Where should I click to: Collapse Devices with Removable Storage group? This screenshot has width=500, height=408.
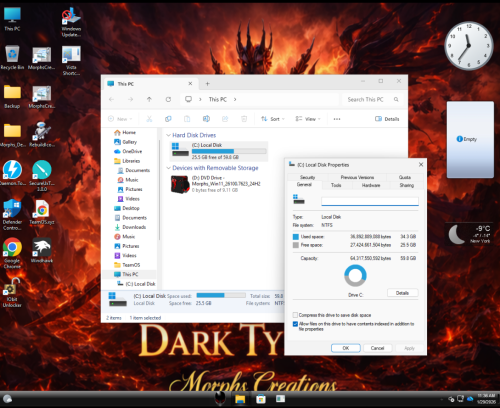[168, 168]
